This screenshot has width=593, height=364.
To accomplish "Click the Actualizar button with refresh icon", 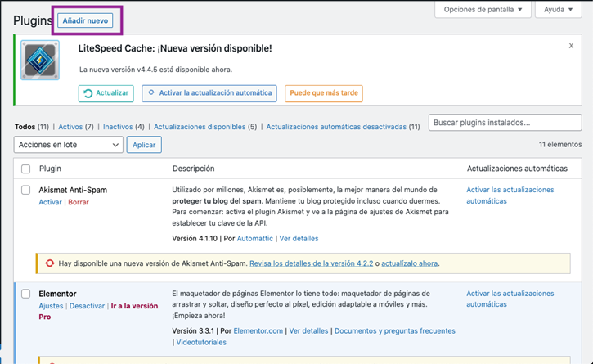I will (x=106, y=93).
